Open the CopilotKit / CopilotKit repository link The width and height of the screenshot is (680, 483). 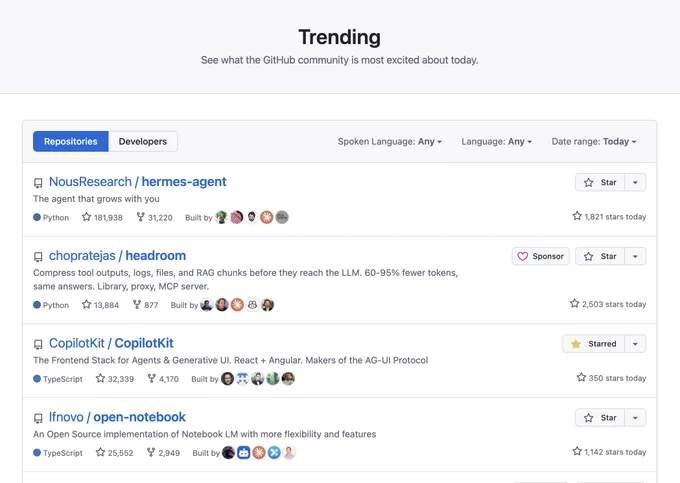coord(111,343)
